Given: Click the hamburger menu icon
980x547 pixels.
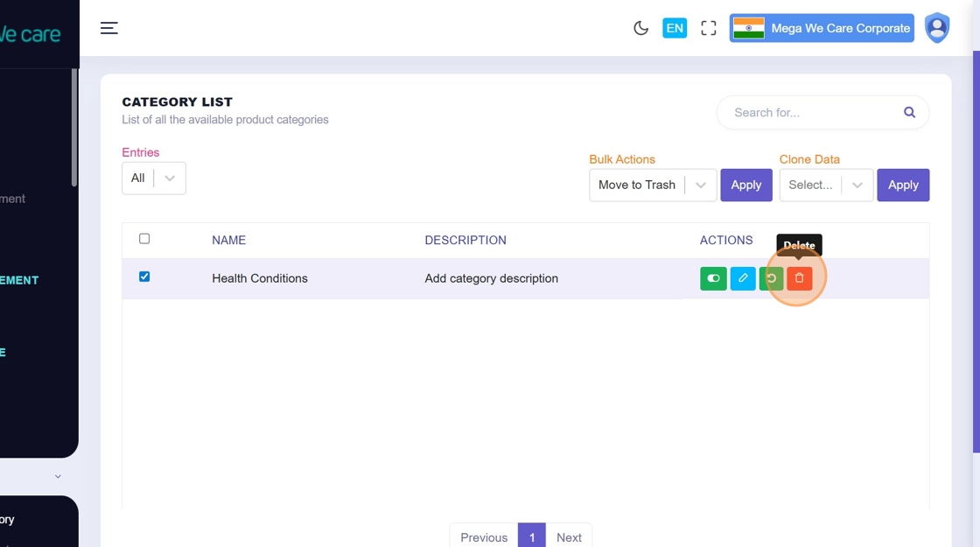Looking at the screenshot, I should pos(108,28).
